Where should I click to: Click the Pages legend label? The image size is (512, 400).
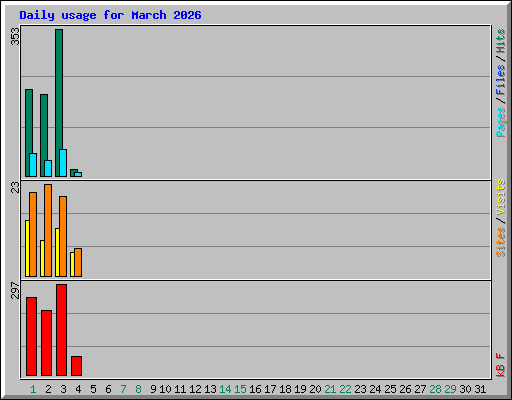pos(501,122)
